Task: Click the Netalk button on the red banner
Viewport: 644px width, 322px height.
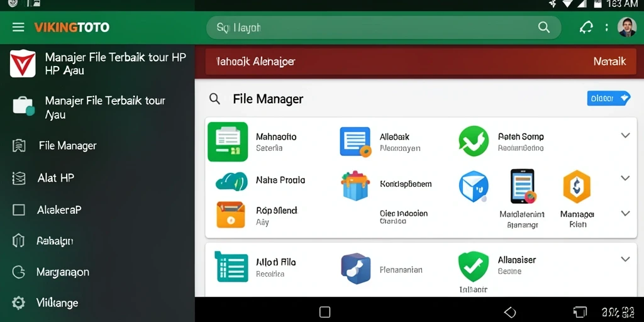Action: point(609,62)
